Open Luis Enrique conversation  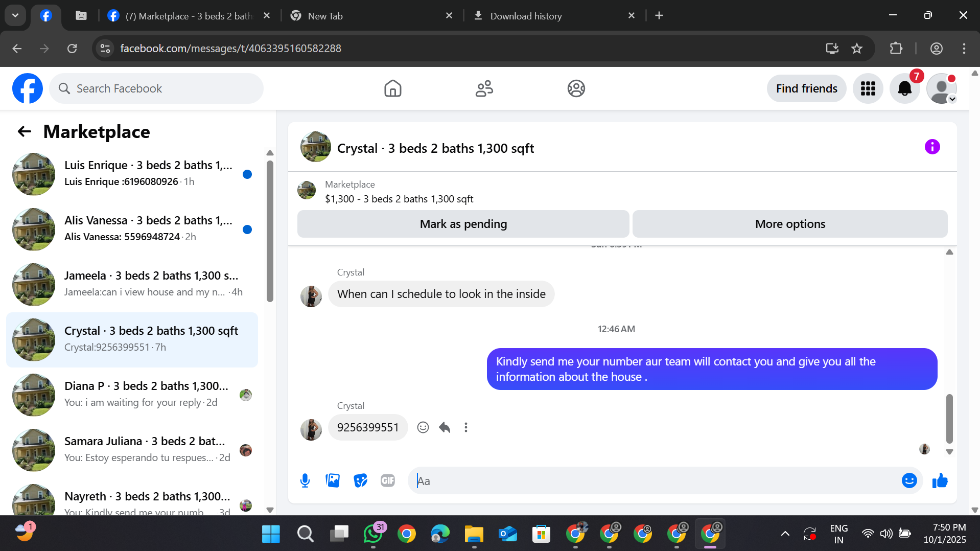[x=132, y=174]
